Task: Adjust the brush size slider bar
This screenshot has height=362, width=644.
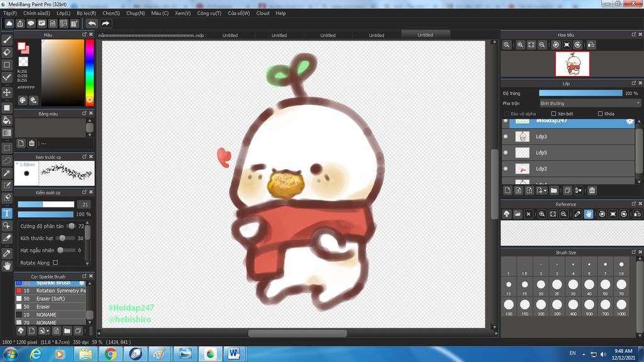Action: pyautogui.click(x=46, y=204)
